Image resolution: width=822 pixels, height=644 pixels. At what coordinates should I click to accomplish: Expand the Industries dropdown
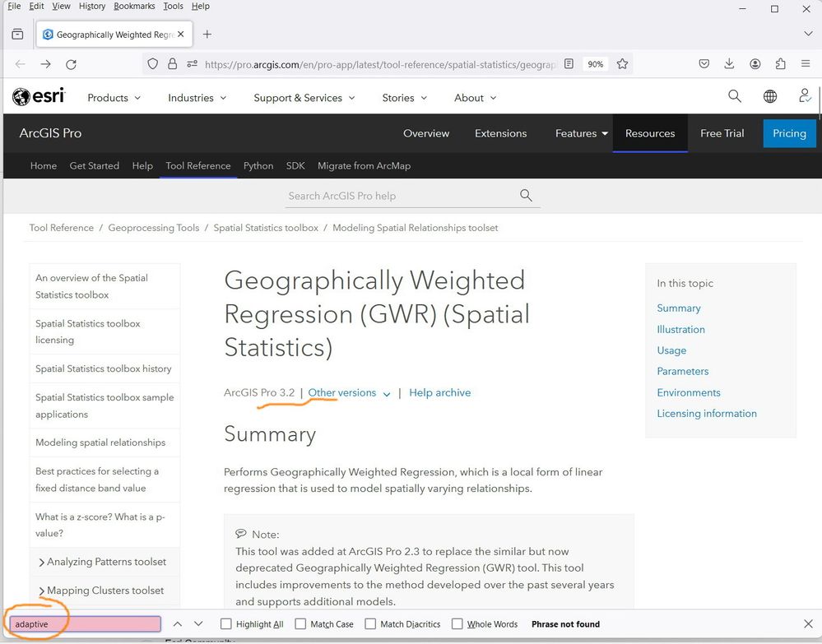point(197,98)
